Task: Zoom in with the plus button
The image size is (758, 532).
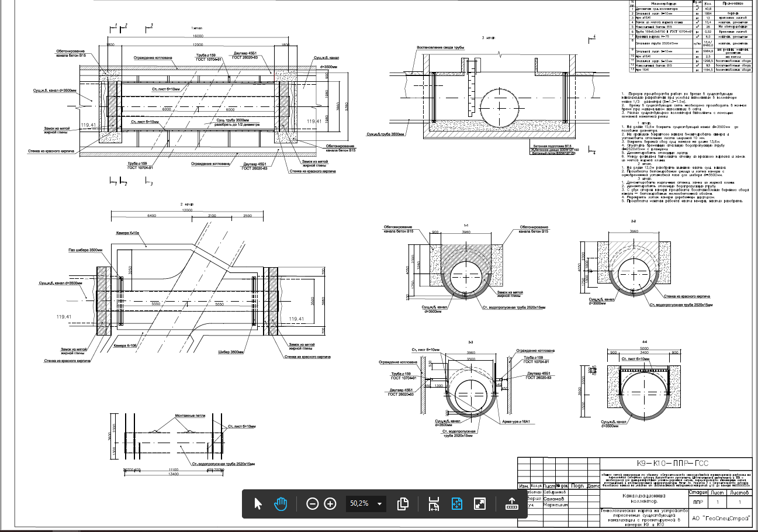Action: pos(330,503)
